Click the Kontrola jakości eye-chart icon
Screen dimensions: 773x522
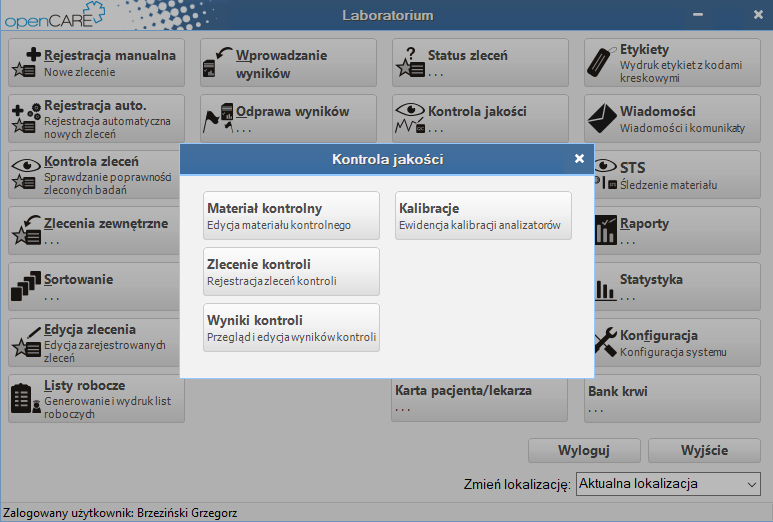tap(410, 118)
